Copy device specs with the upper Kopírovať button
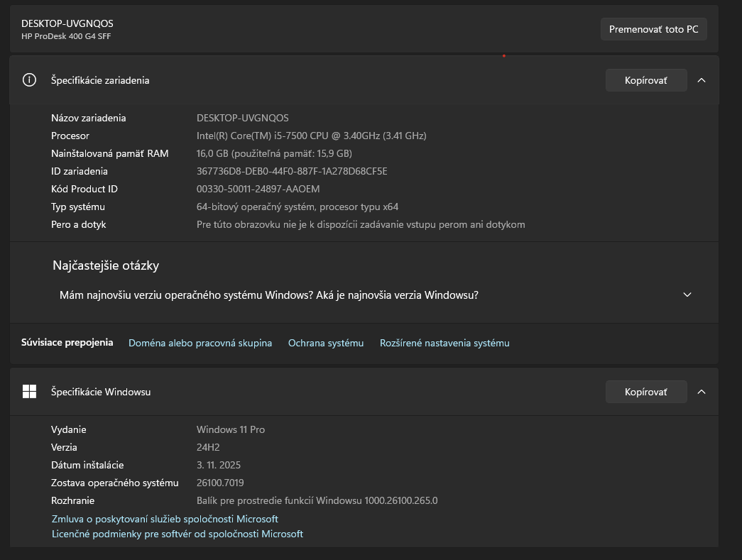 point(645,80)
